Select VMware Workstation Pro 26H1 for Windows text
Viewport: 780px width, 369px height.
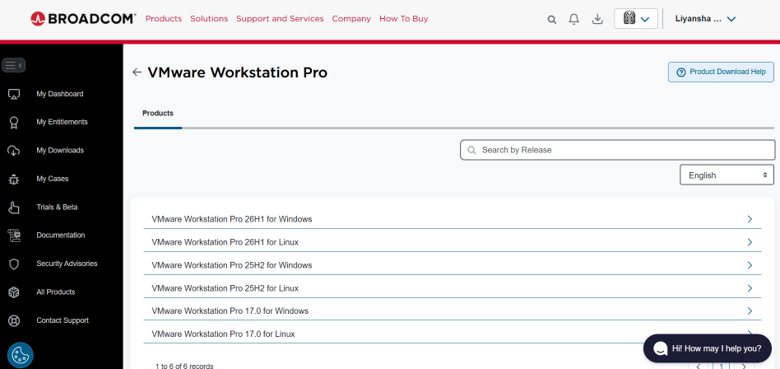click(x=232, y=219)
